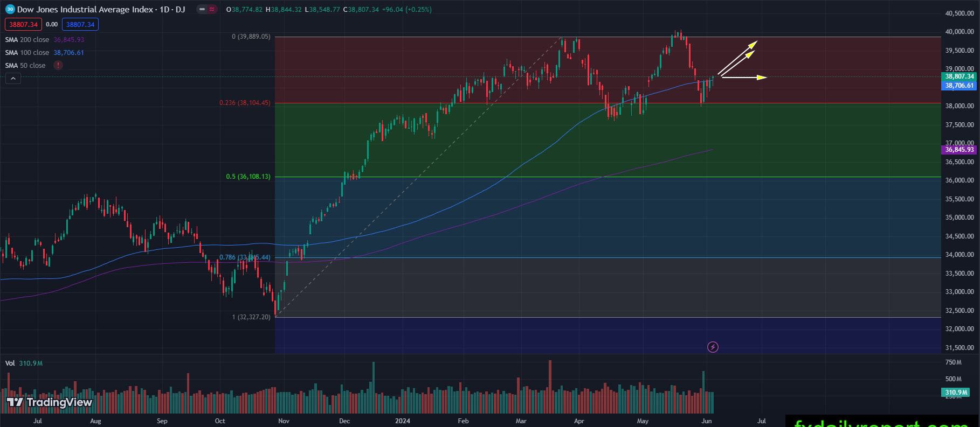Viewport: 980px width, 427px height.
Task: Click the purple 36,845.93 price axis label
Action: 960,150
